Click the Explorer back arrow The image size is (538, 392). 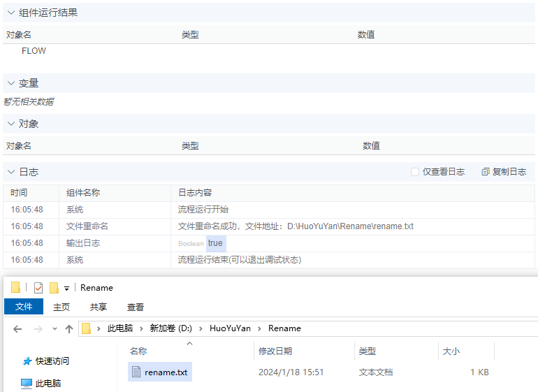pos(17,329)
